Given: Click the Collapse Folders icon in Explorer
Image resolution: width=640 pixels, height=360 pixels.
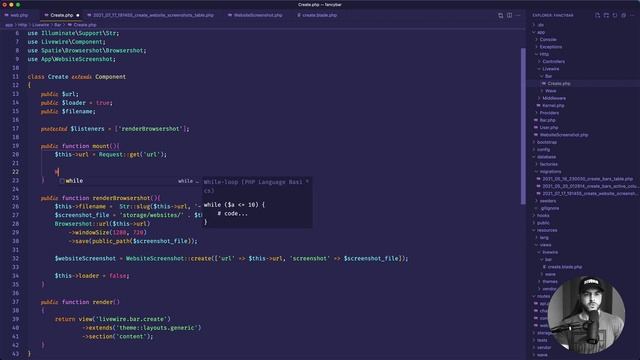Looking at the screenshot, I should [x=623, y=15].
